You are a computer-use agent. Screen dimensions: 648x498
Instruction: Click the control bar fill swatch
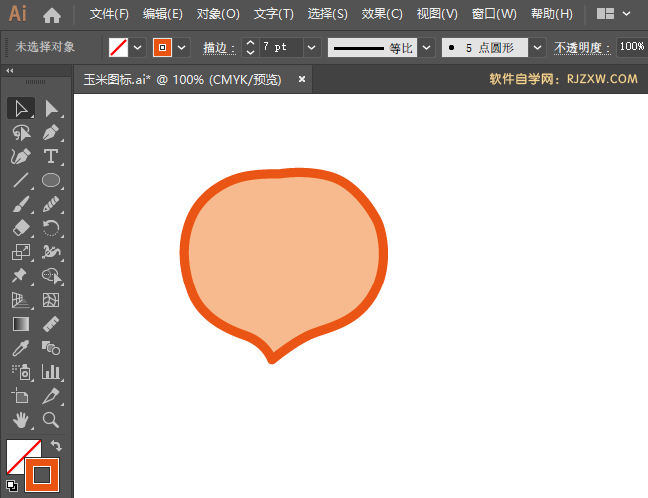[x=119, y=48]
